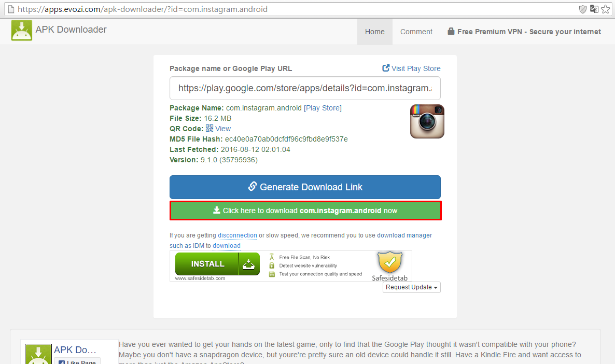Viewport: 615px width, 364px height.
Task: Click the package name text com.instagram.android
Action: [x=263, y=108]
